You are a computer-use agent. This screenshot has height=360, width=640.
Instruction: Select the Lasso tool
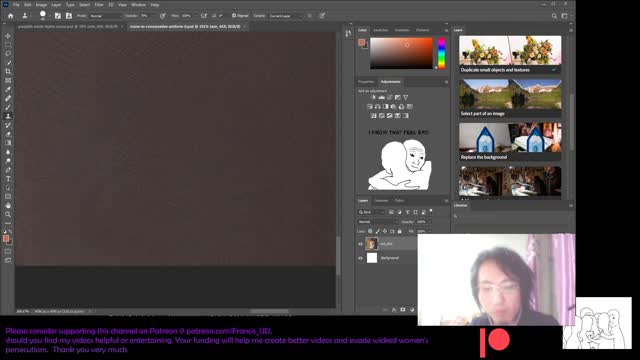[x=8, y=53]
